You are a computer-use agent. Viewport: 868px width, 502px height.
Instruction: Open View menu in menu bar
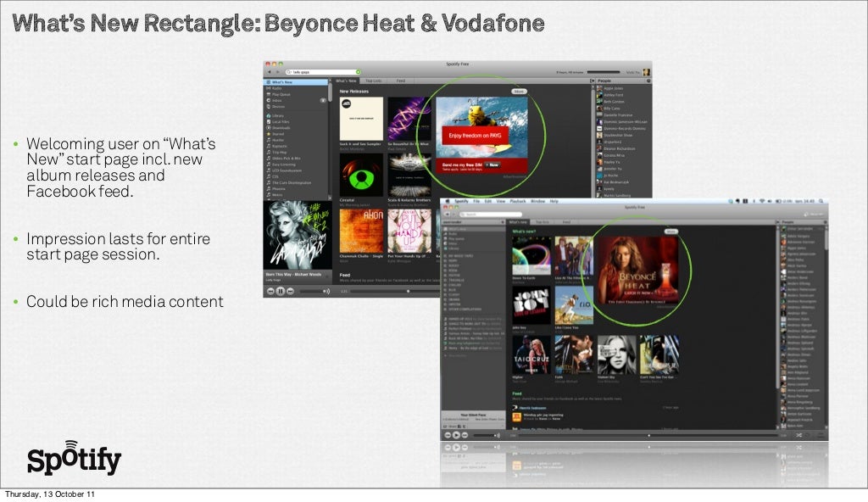pyautogui.click(x=501, y=201)
